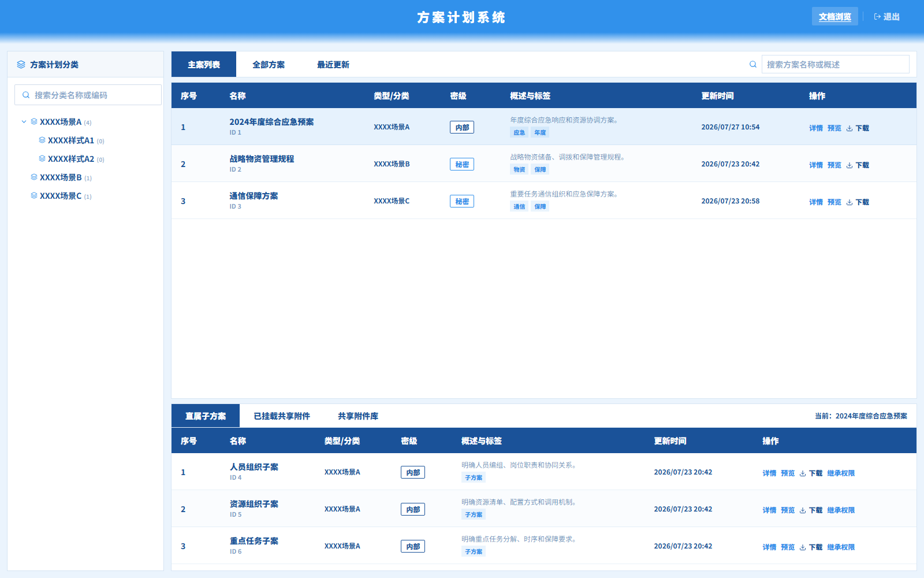Select the 直属子方案 tab

coord(206,416)
